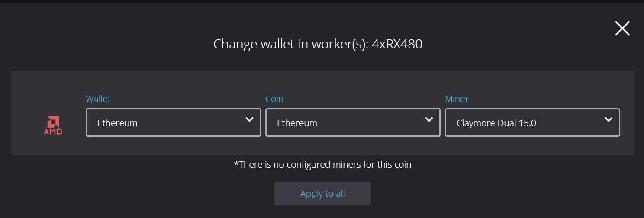The height and width of the screenshot is (218, 644).
Task: Click the Wallet dropdown chevron arrow
Action: (x=249, y=119)
